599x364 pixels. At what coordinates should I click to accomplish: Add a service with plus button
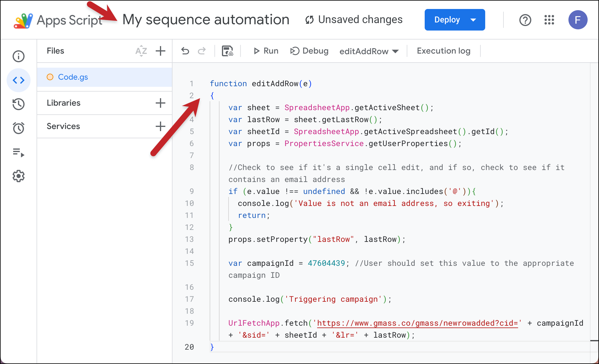pyautogui.click(x=161, y=126)
